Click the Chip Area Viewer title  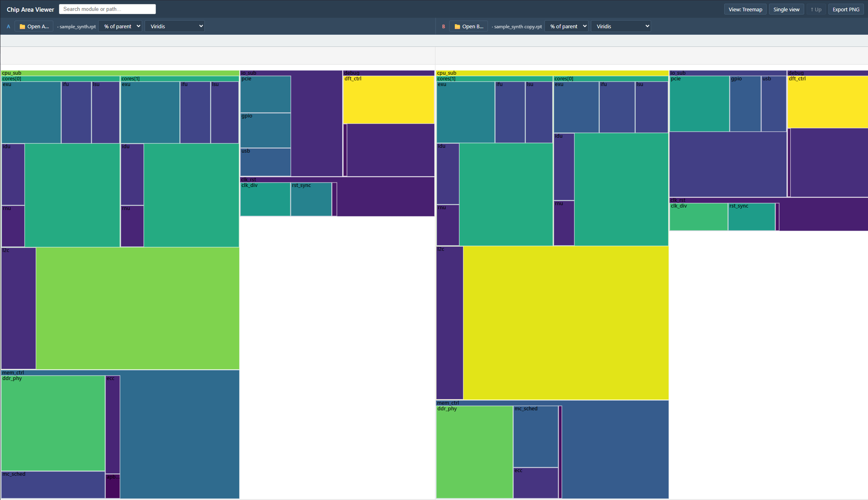point(30,9)
